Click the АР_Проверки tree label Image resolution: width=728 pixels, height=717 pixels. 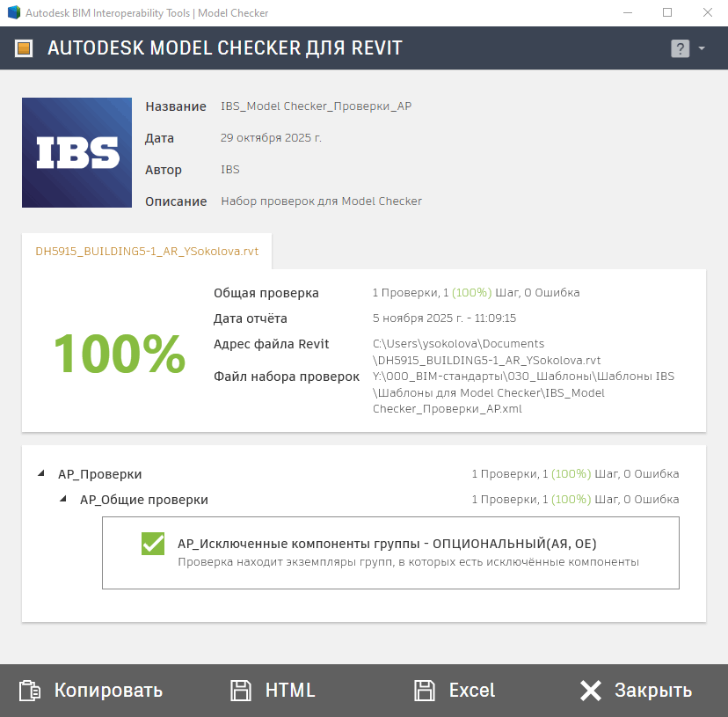click(100, 474)
